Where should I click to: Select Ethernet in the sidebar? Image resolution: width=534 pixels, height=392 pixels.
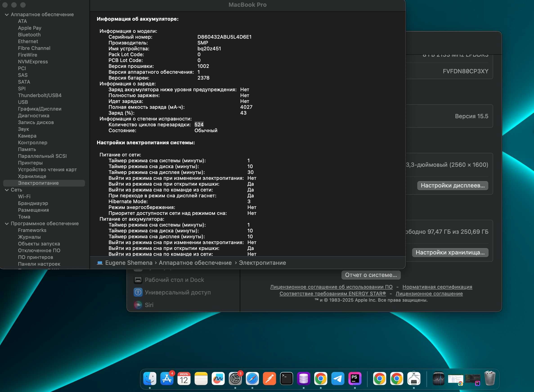click(x=28, y=41)
